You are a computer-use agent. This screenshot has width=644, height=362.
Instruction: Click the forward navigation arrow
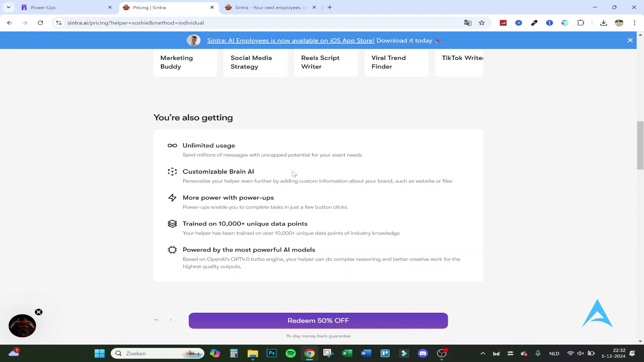coord(25,23)
